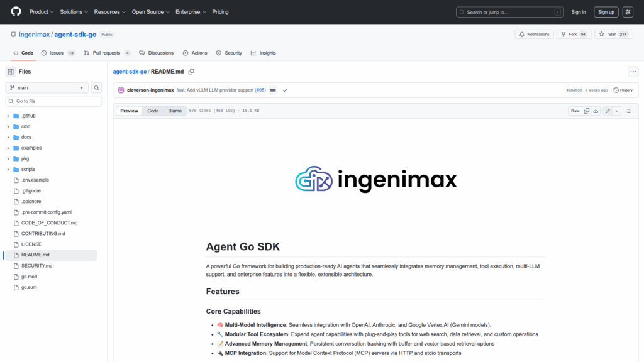This screenshot has height=362, width=644.
Task: Open the commit message ellipsis expander
Action: 273,90
